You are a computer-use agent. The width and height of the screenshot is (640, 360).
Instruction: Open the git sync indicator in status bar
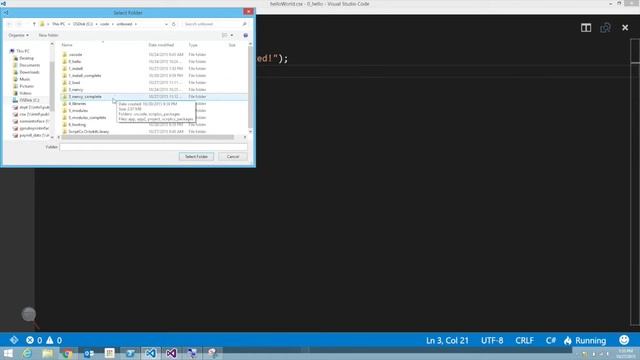[14, 340]
